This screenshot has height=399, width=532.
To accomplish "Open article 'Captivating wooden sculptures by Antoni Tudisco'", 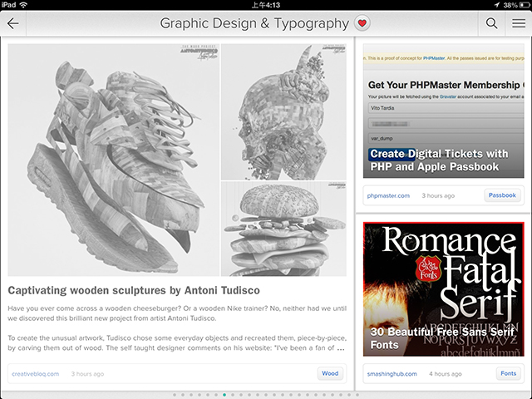I will click(x=134, y=290).
